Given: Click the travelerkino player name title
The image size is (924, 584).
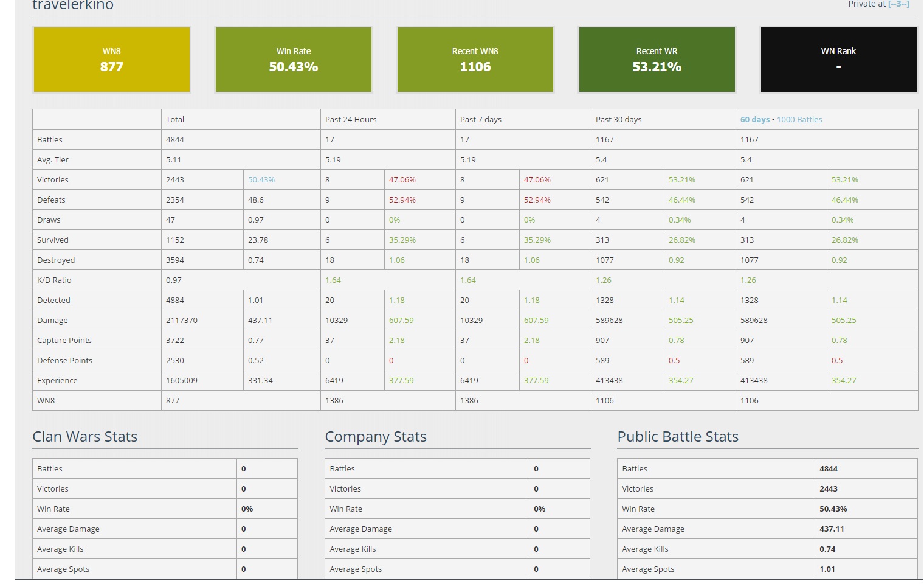Looking at the screenshot, I should (73, 5).
